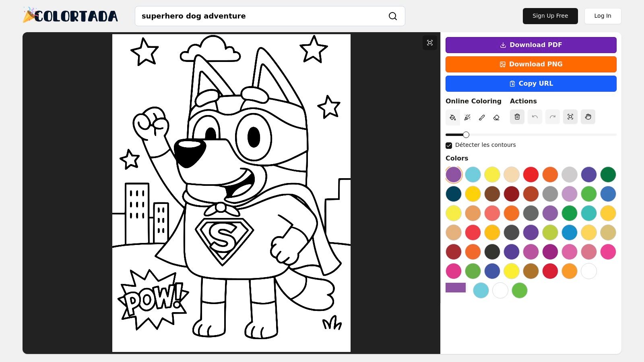Adjust the brush size slider

pyautogui.click(x=466, y=135)
